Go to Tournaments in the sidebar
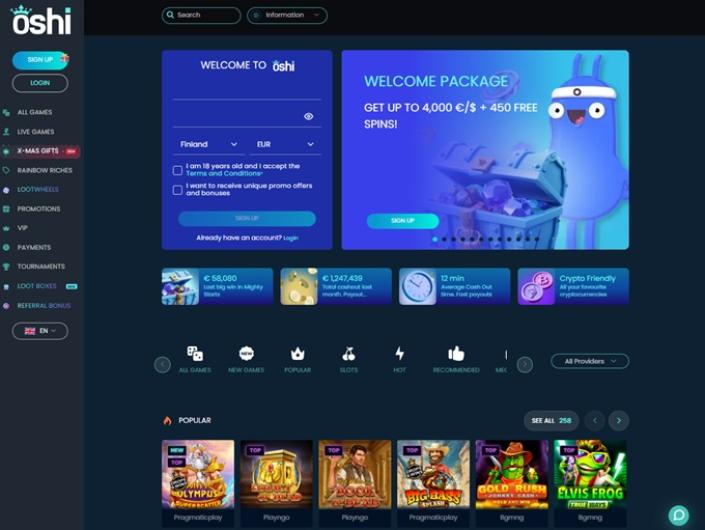 [x=40, y=267]
